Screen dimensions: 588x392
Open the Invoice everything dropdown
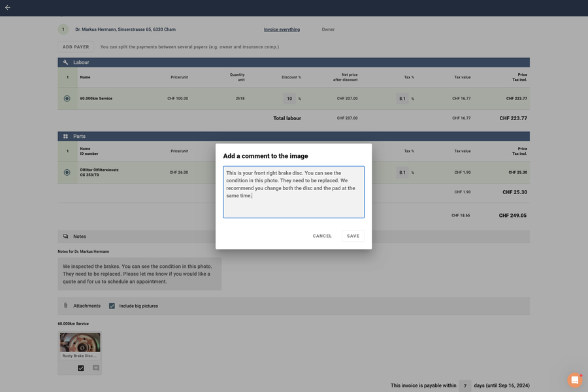281,29
